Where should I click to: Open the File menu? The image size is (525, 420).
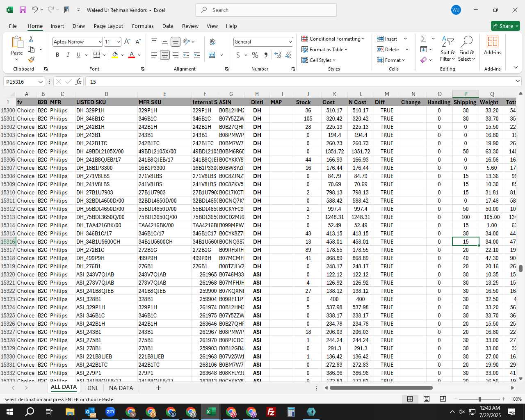(13, 26)
